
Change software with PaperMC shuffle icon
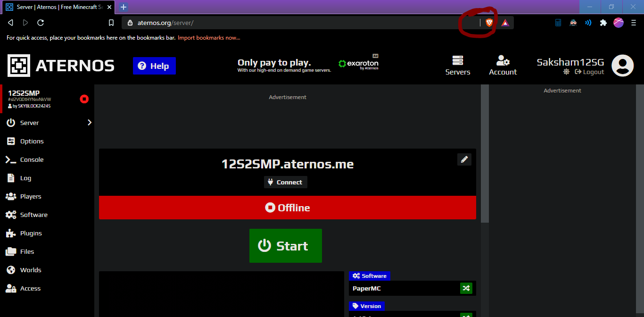pyautogui.click(x=466, y=288)
